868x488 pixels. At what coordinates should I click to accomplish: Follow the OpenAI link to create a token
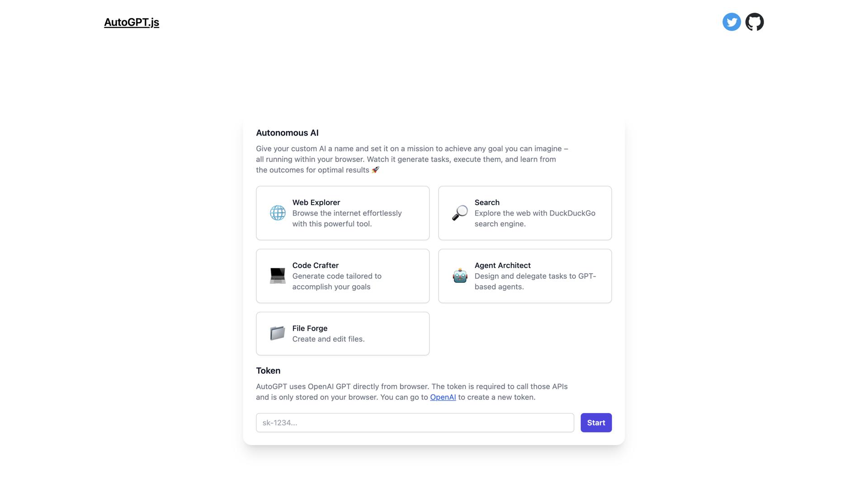[x=443, y=397]
